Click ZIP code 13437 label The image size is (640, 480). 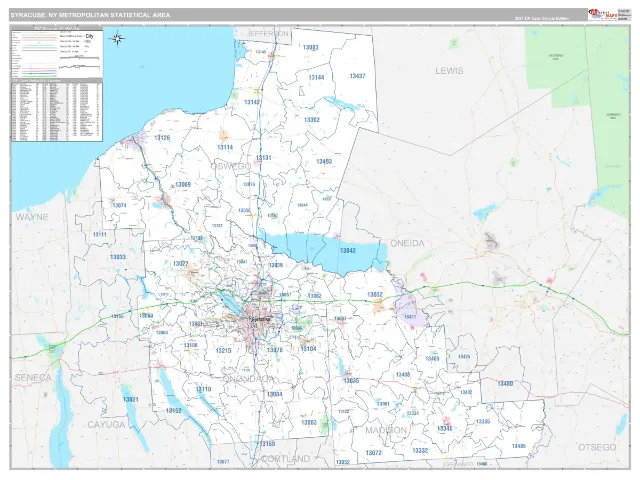click(358, 76)
